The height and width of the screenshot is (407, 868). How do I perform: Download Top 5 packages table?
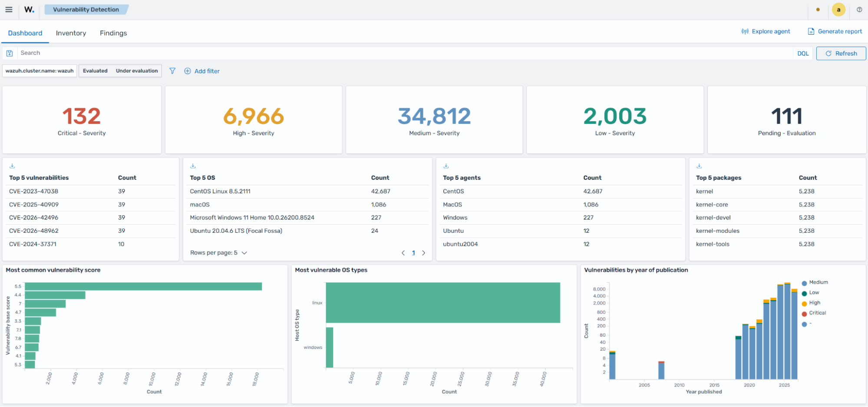699,166
